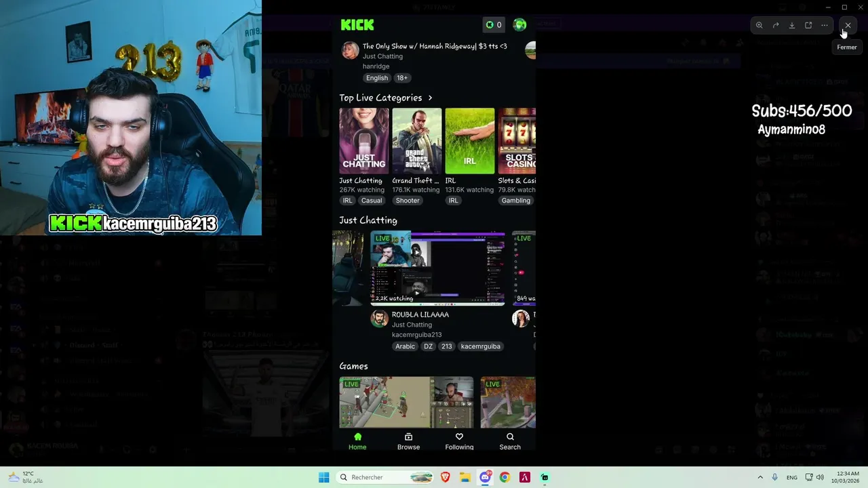
Task: Click the Shooter tag
Action: (x=408, y=201)
